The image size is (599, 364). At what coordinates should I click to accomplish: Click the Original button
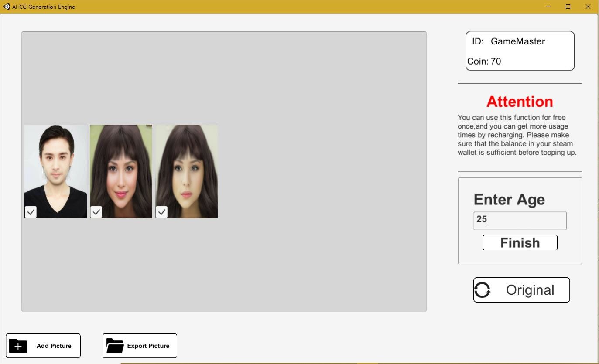coord(521,289)
